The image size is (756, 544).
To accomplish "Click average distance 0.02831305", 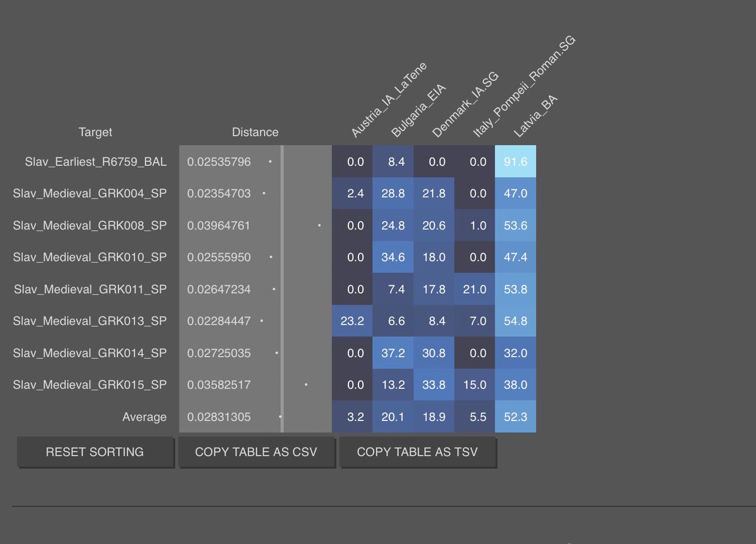I will (219, 417).
